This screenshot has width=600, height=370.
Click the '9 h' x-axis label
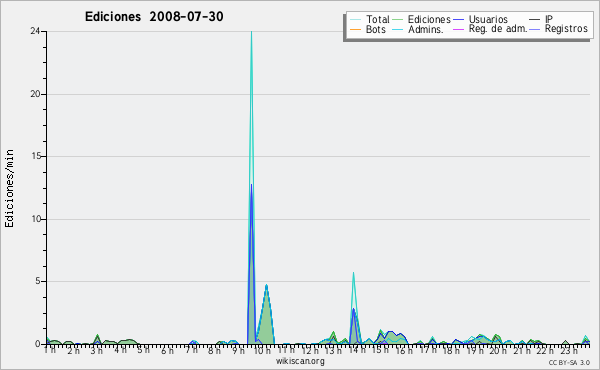238,351
